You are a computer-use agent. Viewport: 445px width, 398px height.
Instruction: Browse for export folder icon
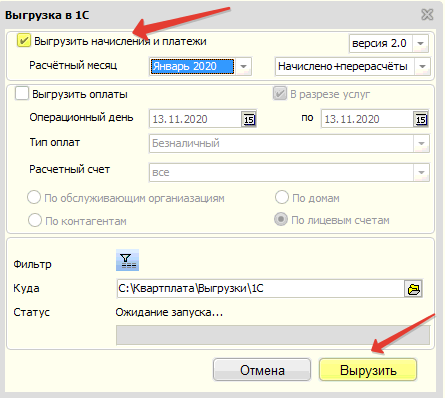pos(414,289)
